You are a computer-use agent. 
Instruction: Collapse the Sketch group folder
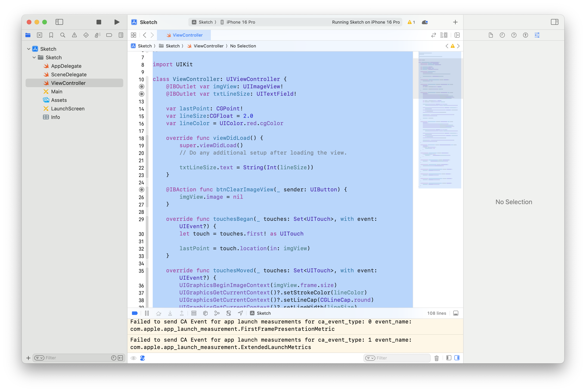[x=34, y=58]
